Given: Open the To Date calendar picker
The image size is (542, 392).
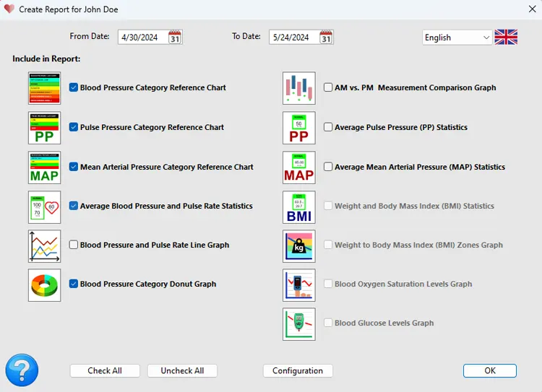Looking at the screenshot, I should [x=326, y=38].
